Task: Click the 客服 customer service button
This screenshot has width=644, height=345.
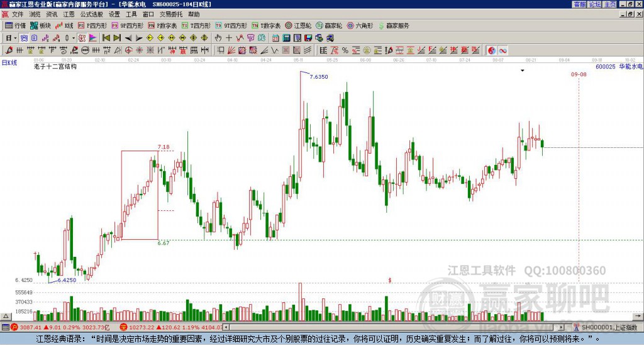Action: click(580, 4)
